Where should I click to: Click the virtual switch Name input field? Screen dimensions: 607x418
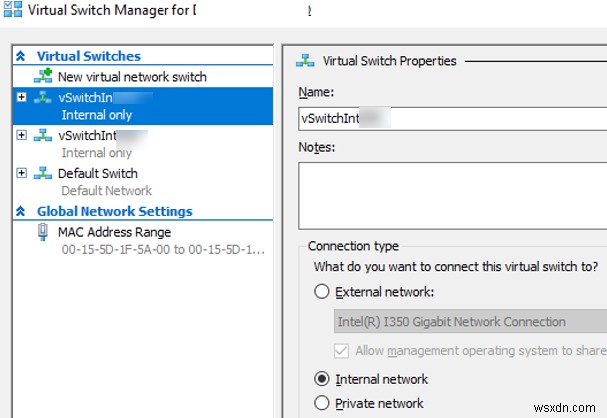tap(453, 119)
